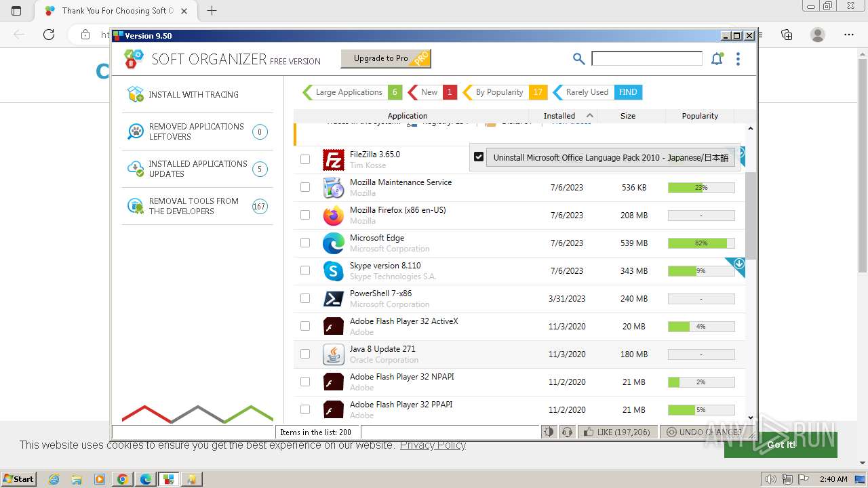Click the Installed Applications Updates icon
Image resolution: width=868 pixels, height=488 pixels.
tap(136, 169)
